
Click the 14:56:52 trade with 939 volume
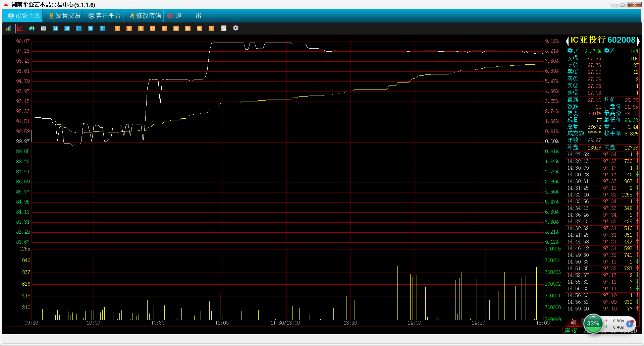pos(603,302)
